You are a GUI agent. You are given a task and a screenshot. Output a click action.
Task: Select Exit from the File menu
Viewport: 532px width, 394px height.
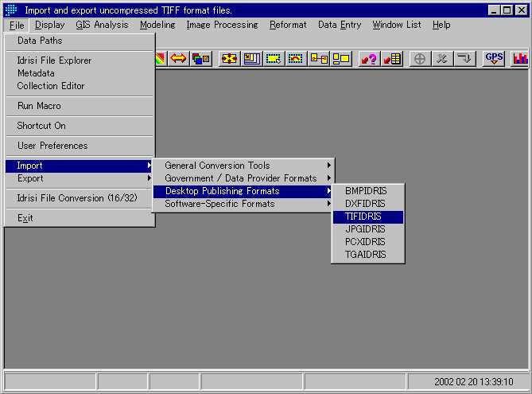(x=80, y=218)
